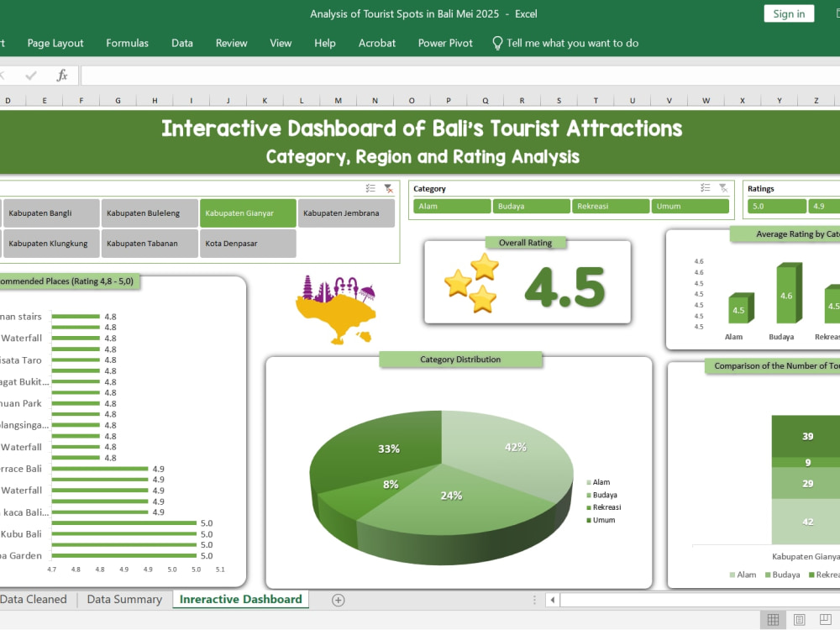Switch to Page Break Preview icon
840x630 pixels.
[826, 620]
